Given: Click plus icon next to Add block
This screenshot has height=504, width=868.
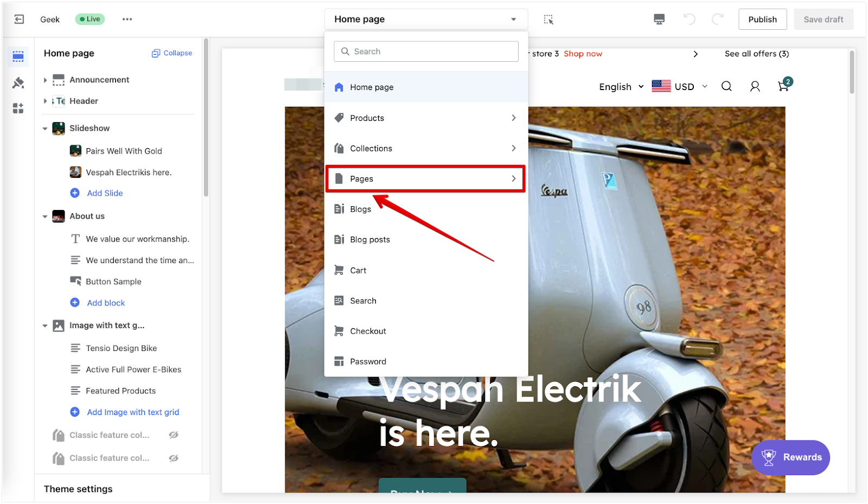Looking at the screenshot, I should tap(75, 303).
